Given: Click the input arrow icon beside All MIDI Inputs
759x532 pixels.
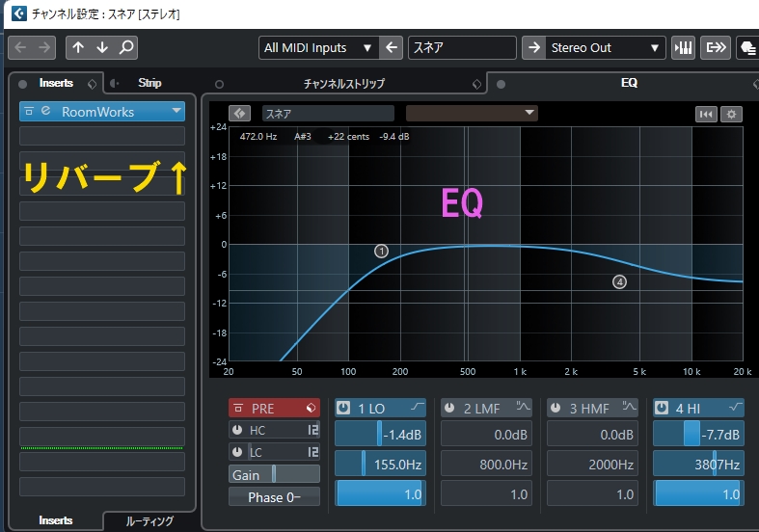Looking at the screenshot, I should pos(392,47).
